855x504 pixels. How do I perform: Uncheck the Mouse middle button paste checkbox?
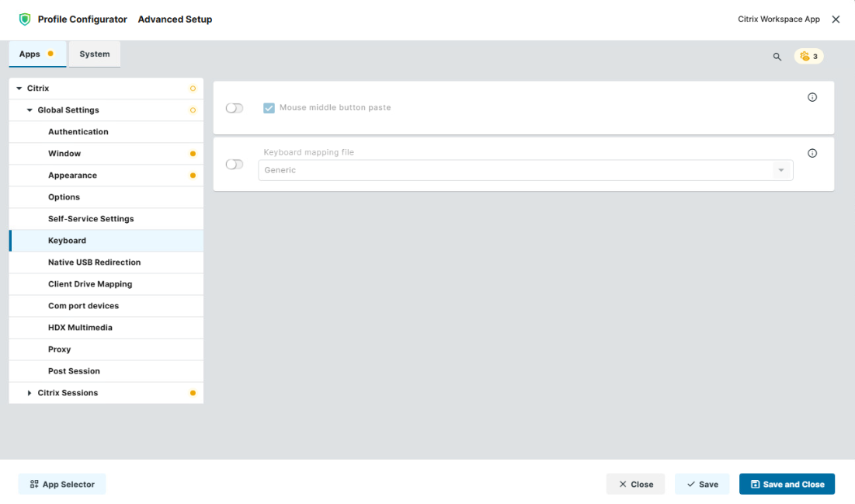(x=269, y=108)
